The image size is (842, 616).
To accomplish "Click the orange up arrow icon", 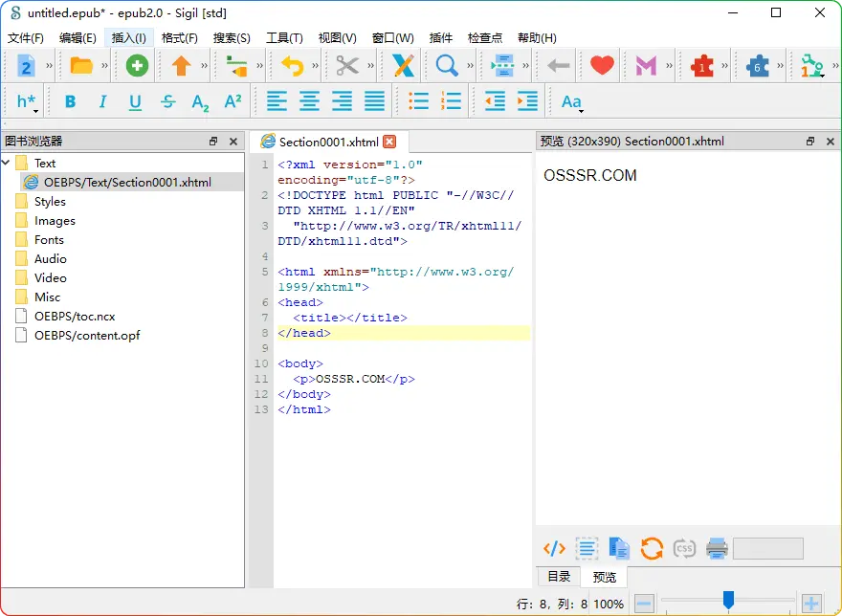I will [x=182, y=66].
